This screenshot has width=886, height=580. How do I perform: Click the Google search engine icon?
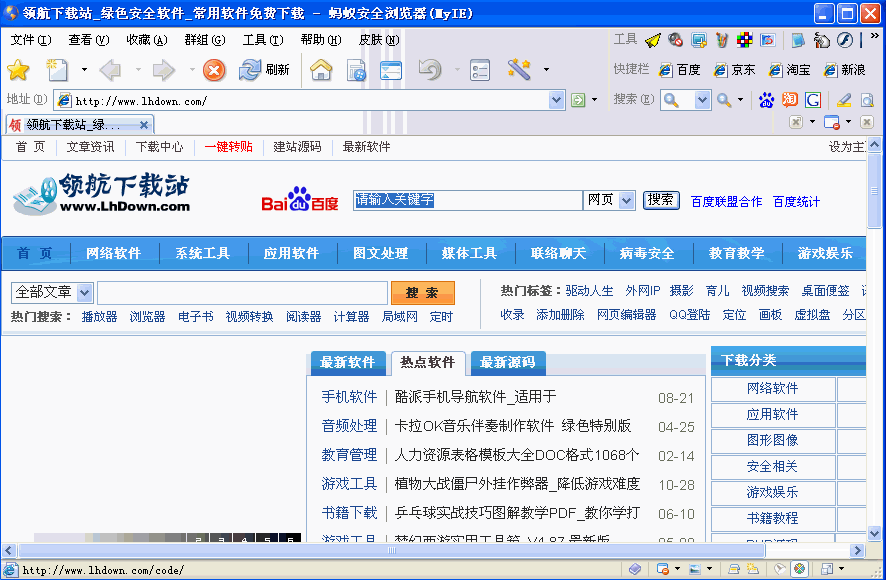click(813, 100)
